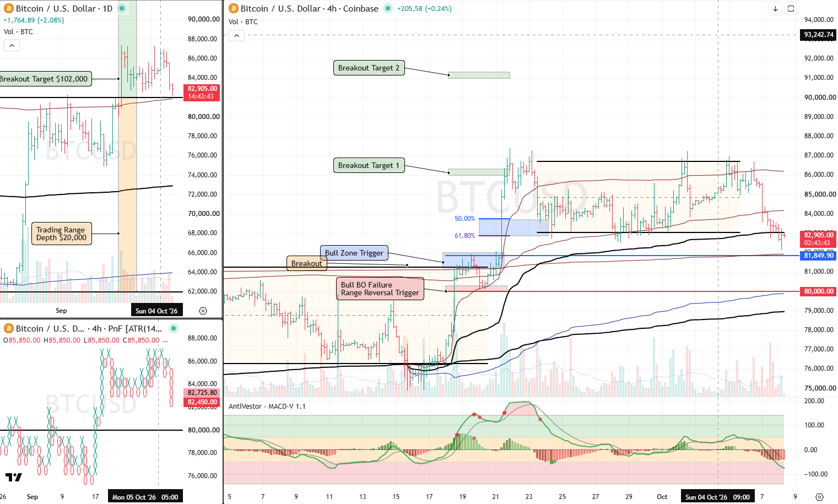Select the orange 'Breakout' callout in the Coinbase chart
Viewport: 838px width, 504px height.
pyautogui.click(x=306, y=263)
